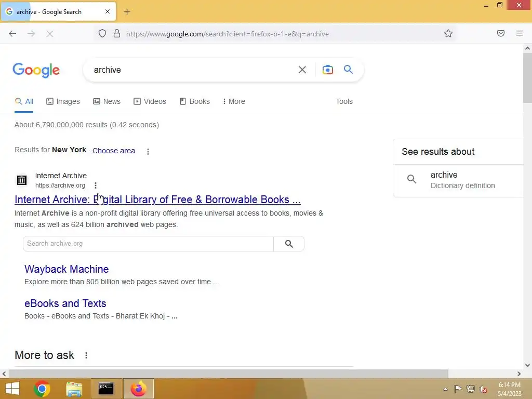Screen dimensions: 532x399
Task: Open network tray icon
Action: (471, 389)
